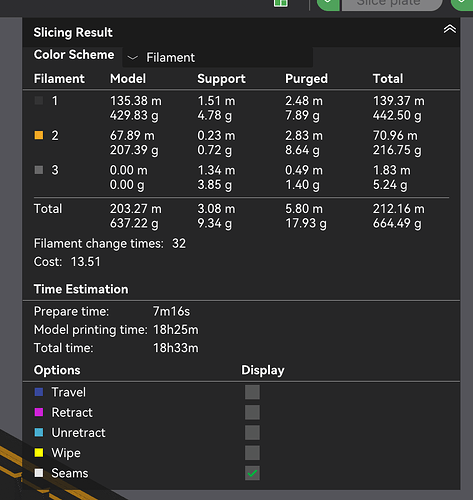Image resolution: width=473 pixels, height=500 pixels.
Task: Enable Travel display checkbox
Action: click(252, 392)
